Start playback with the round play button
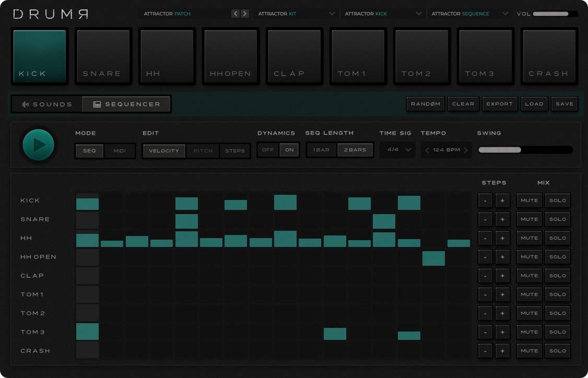The image size is (588, 378). [38, 145]
